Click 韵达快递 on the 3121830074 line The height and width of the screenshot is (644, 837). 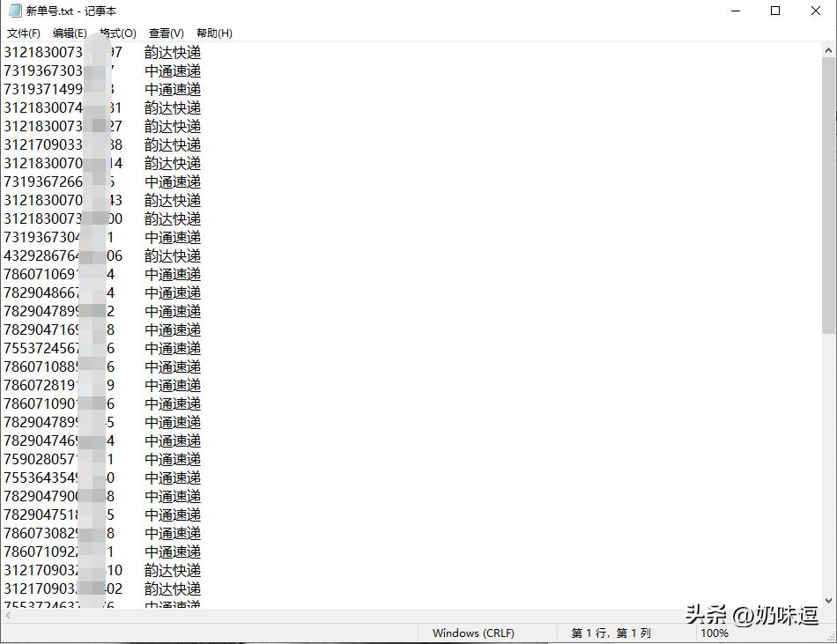(x=173, y=107)
